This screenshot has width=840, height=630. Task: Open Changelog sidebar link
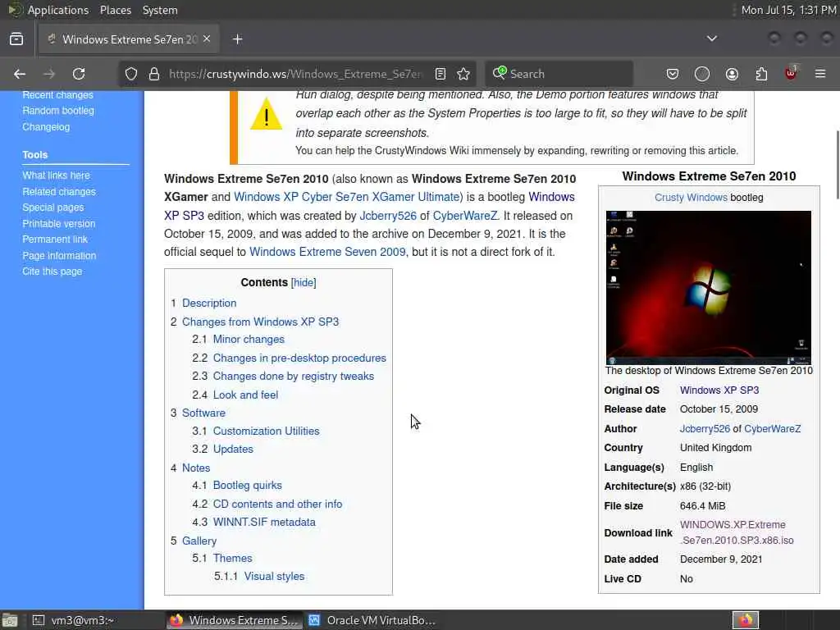[46, 127]
